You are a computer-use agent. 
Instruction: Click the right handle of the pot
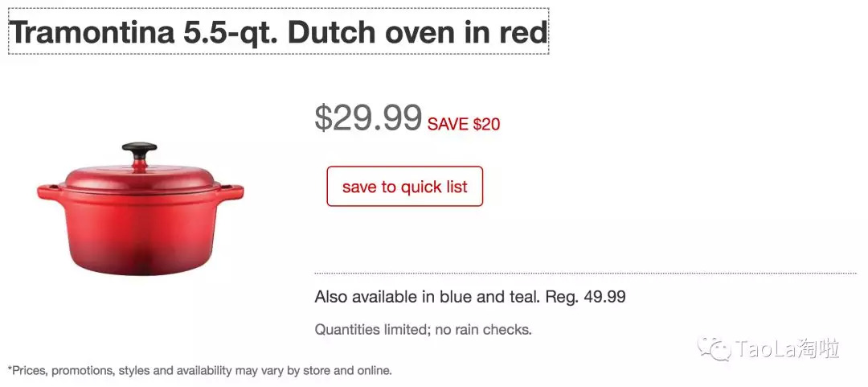[x=234, y=191]
